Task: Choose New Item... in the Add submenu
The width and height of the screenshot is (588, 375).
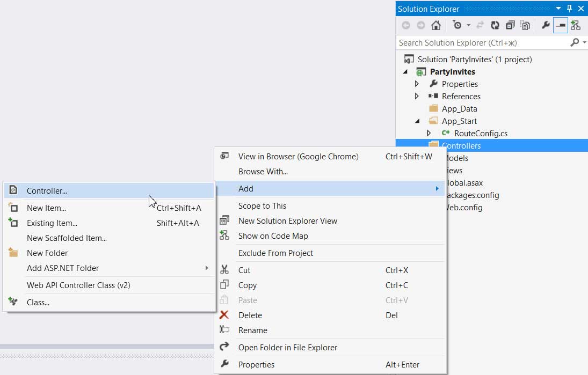Action: [x=108, y=208]
